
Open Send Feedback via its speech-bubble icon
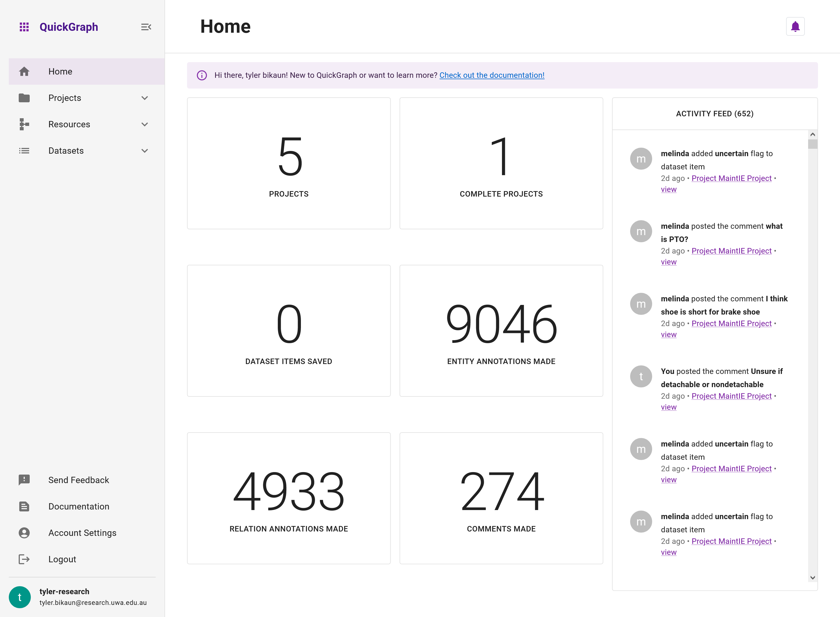coord(24,480)
